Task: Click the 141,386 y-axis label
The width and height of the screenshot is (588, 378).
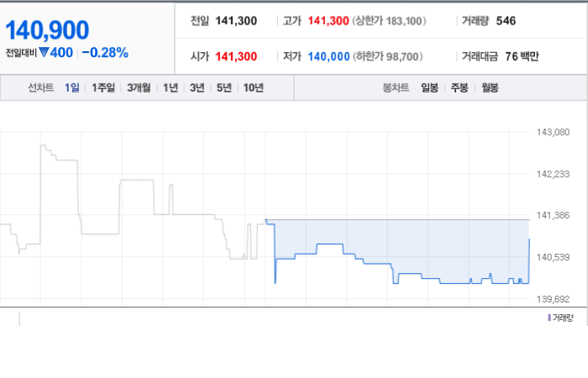Action: tap(553, 215)
